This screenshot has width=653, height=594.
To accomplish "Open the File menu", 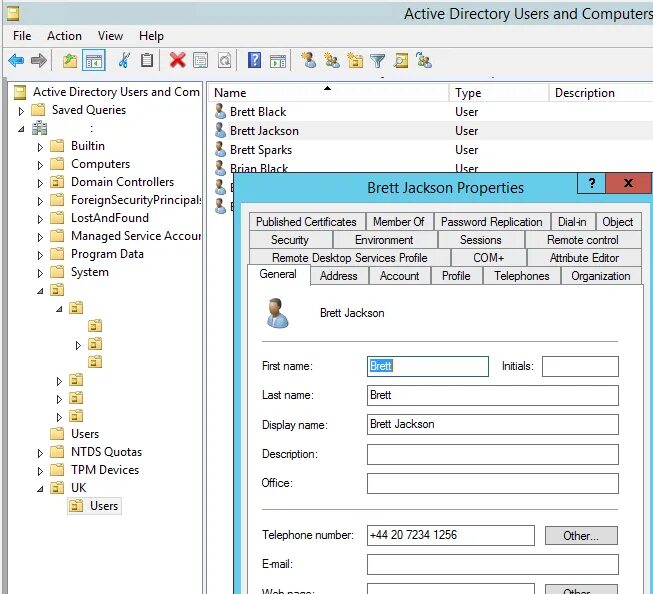I will click(x=22, y=36).
